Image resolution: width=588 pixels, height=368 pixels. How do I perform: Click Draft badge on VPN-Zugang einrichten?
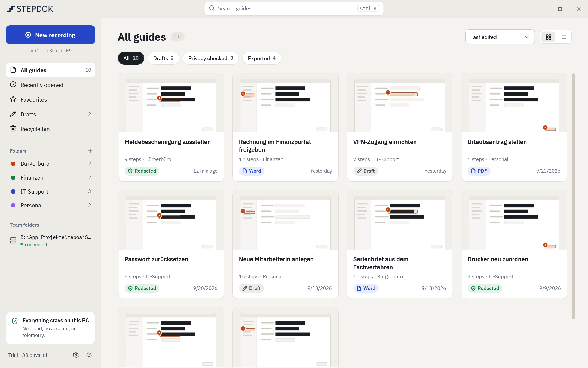pos(366,171)
